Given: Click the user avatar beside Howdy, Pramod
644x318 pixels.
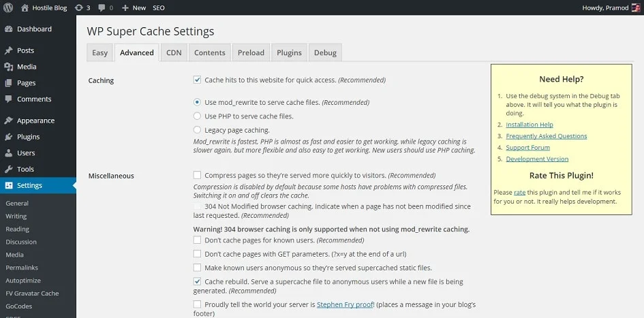Looking at the screenshot, I should click(636, 7).
